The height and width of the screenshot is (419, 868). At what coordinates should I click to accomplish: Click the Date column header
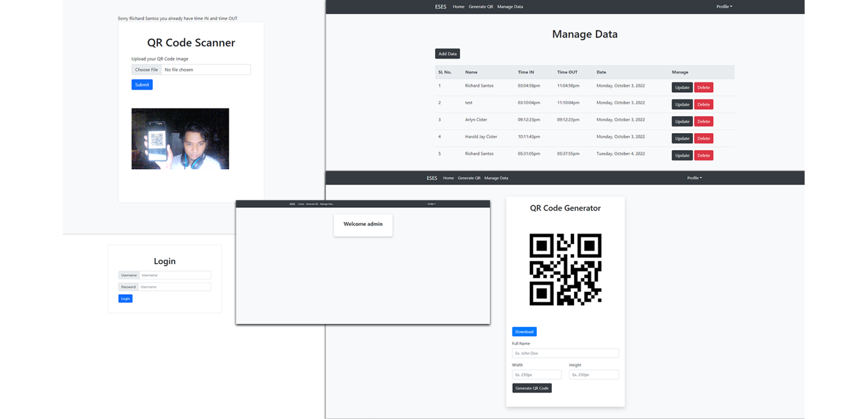(601, 72)
